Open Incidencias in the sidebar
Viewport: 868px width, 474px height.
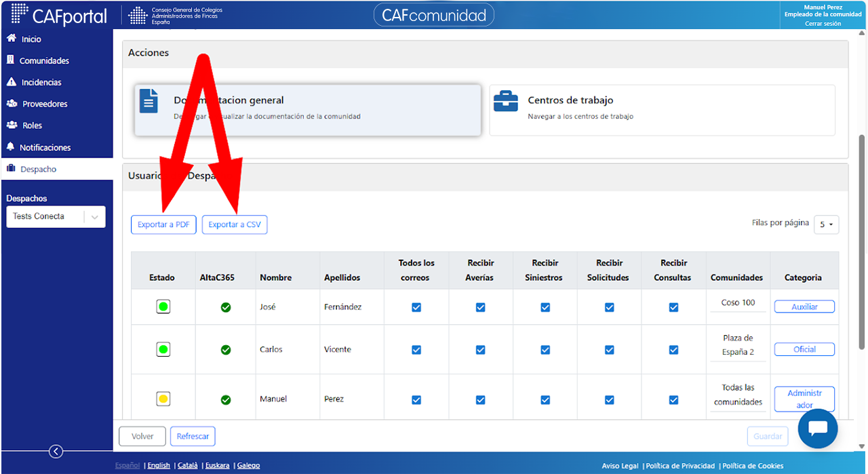[x=41, y=82]
